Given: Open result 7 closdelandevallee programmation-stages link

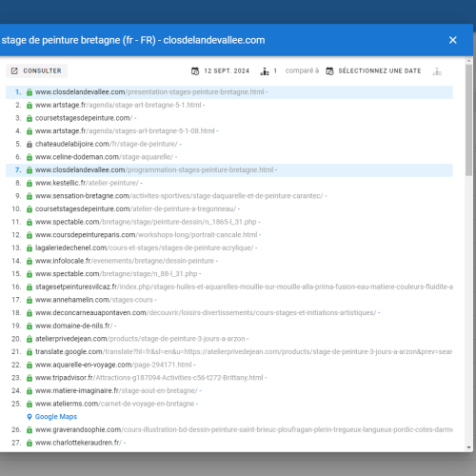Looking at the screenshot, I should (x=154, y=170).
